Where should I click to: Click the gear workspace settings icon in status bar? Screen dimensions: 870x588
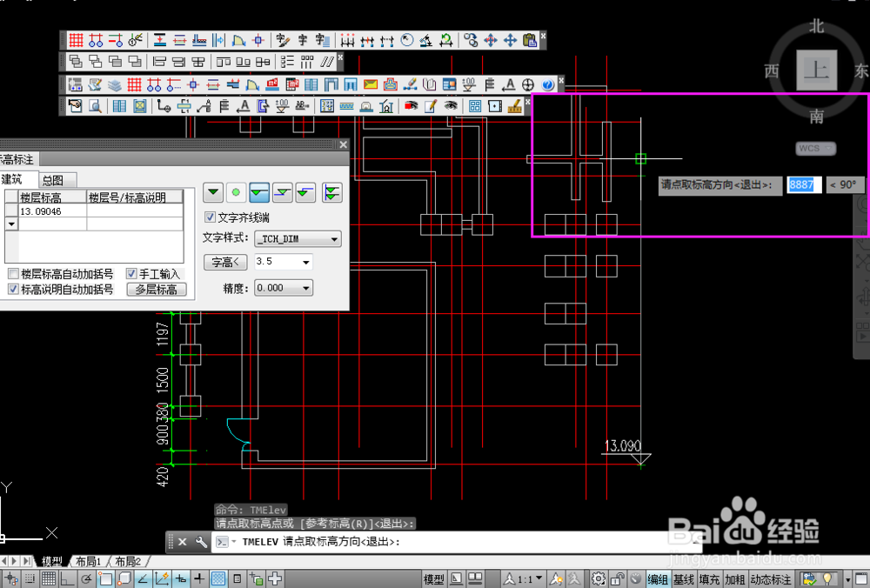pyautogui.click(x=599, y=579)
